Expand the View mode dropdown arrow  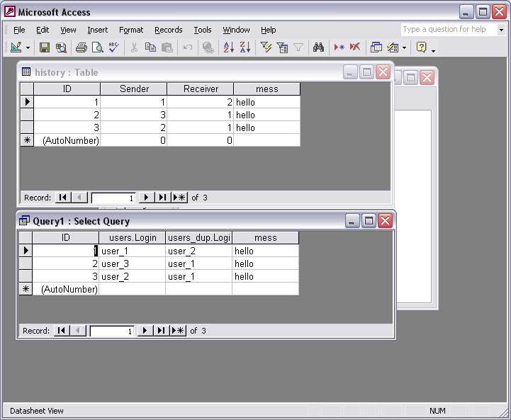(28, 47)
